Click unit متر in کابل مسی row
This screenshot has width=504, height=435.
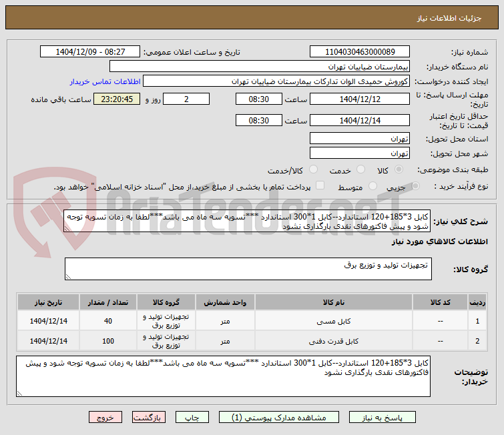coord(225,321)
